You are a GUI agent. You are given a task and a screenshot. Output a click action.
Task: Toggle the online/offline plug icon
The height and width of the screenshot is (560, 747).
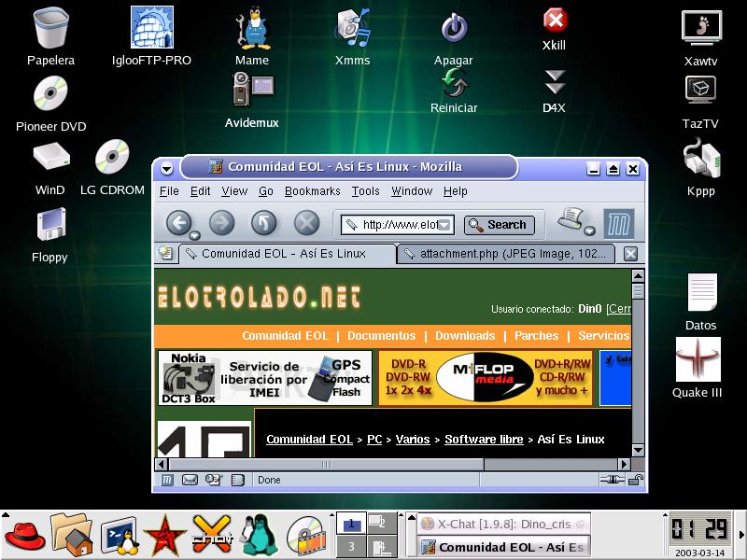(x=613, y=480)
